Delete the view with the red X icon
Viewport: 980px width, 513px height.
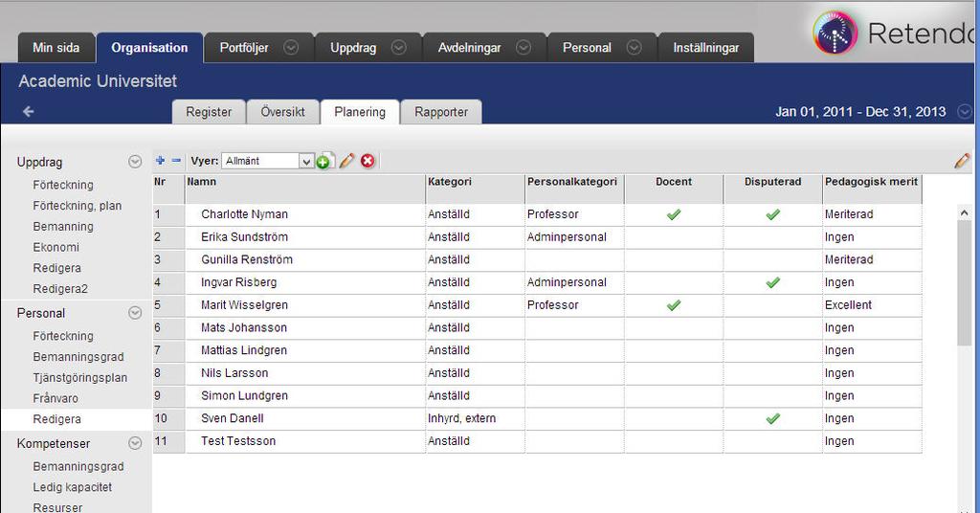point(368,161)
